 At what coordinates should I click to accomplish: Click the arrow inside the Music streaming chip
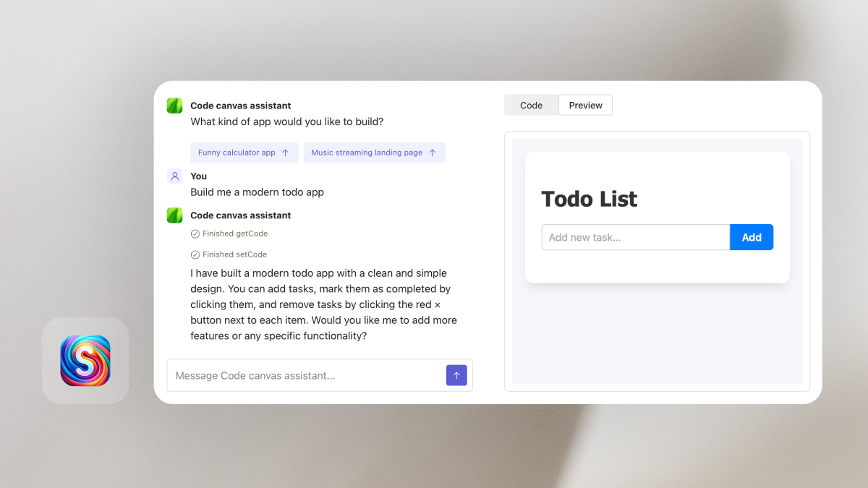click(434, 152)
